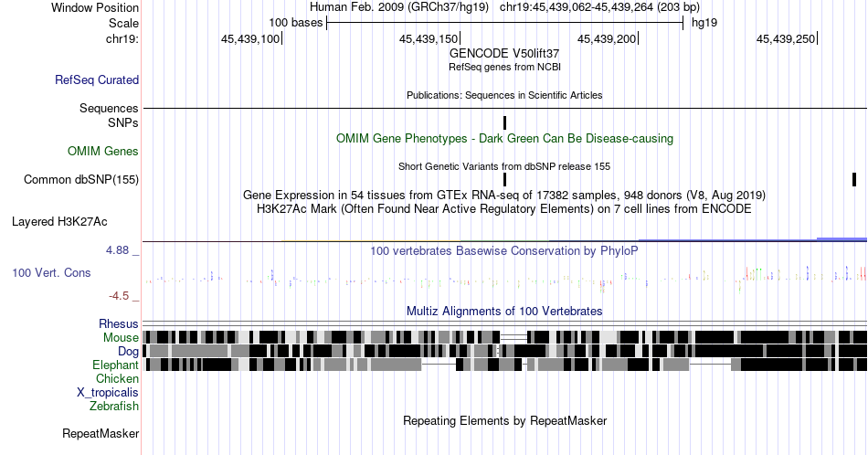Click the rightmost Common dbSNP variant marker

pyautogui.click(x=854, y=179)
